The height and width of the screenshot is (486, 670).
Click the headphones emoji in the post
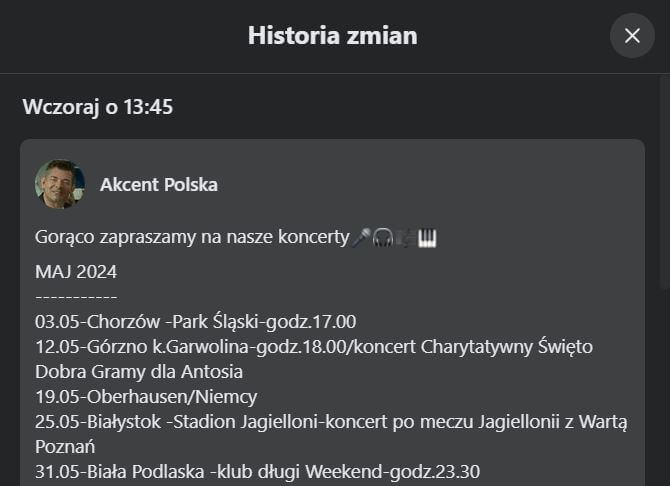(x=383, y=238)
